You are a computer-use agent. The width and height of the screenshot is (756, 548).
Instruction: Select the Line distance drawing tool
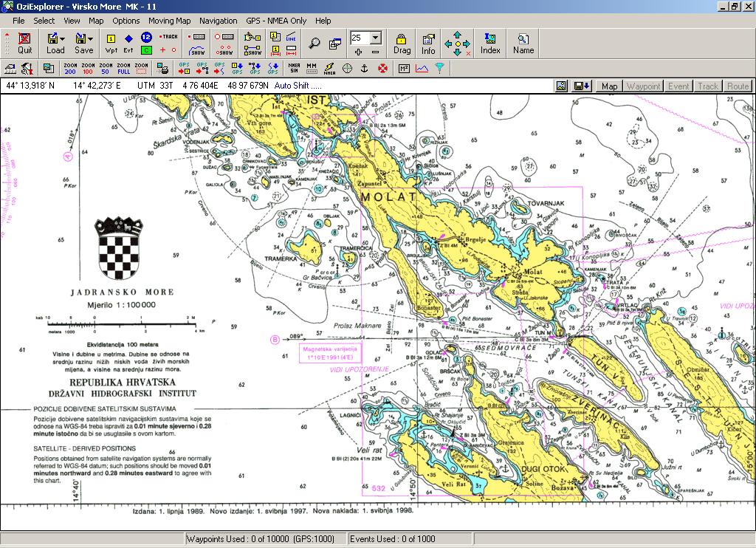[x=291, y=37]
